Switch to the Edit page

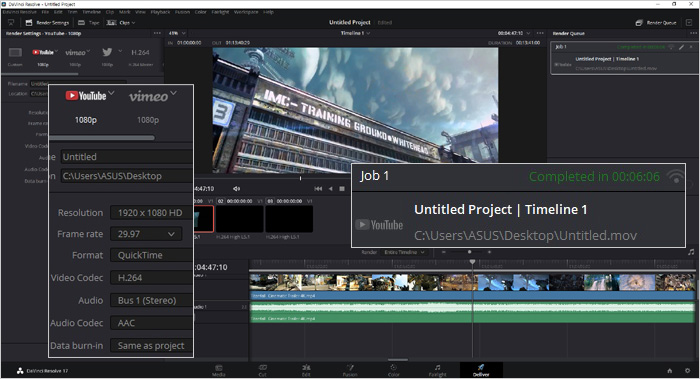[306, 370]
